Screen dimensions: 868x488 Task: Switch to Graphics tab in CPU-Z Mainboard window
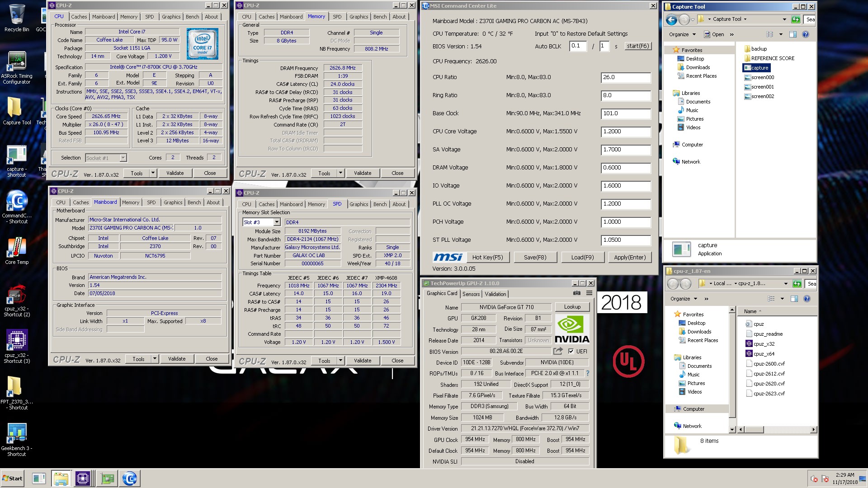point(173,202)
